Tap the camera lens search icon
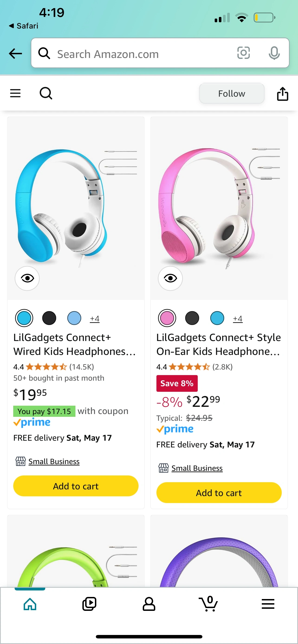This screenshot has width=298, height=644. tap(243, 53)
